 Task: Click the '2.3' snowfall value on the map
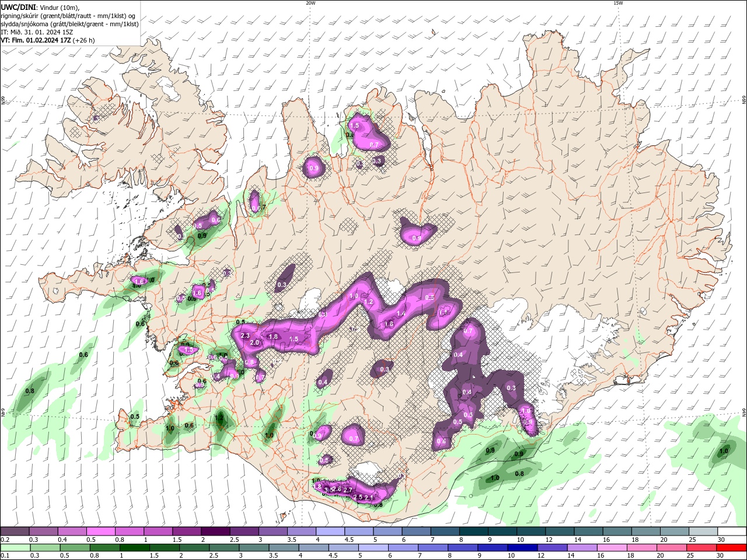pos(245,336)
